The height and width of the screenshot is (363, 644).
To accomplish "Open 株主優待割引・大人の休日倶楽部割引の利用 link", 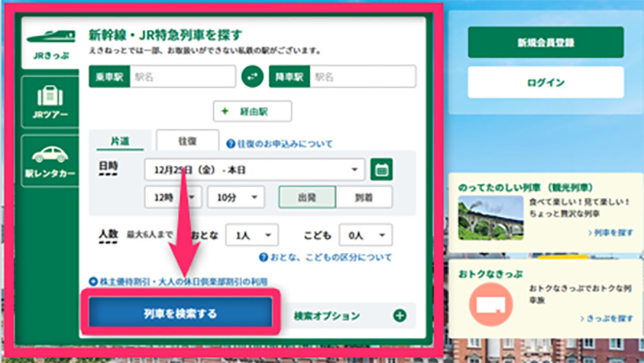I will 183,282.
